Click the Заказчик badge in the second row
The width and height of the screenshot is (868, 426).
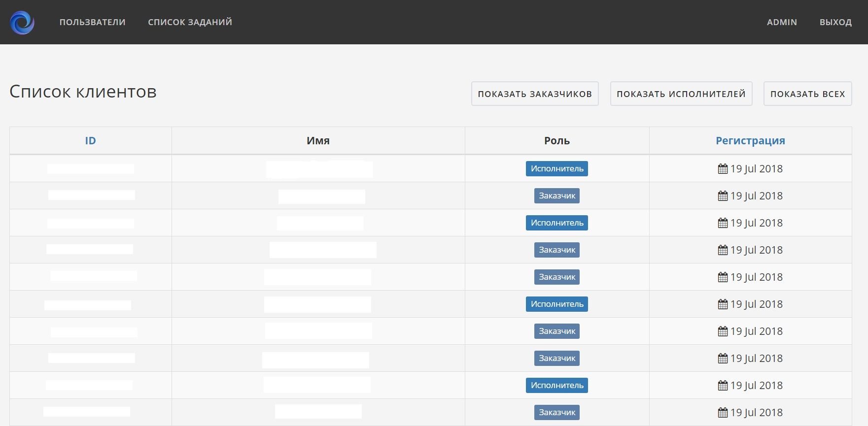click(557, 196)
